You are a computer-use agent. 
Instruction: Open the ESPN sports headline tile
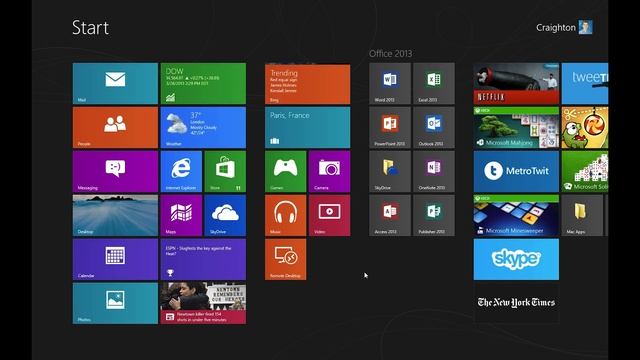coord(203,260)
